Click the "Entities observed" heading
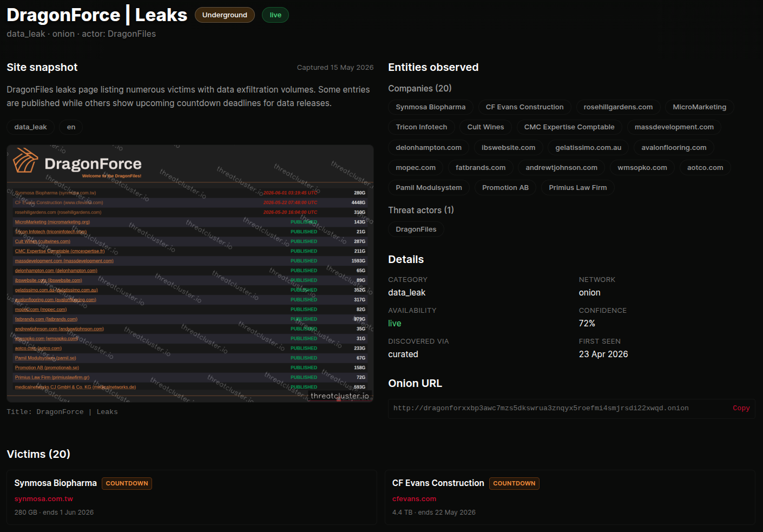763x532 pixels. click(433, 68)
